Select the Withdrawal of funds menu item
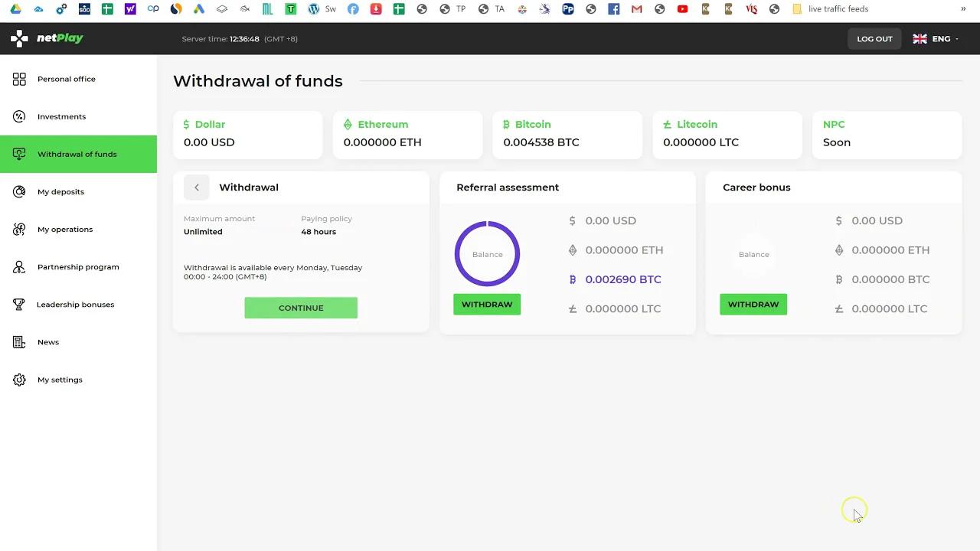 77,154
